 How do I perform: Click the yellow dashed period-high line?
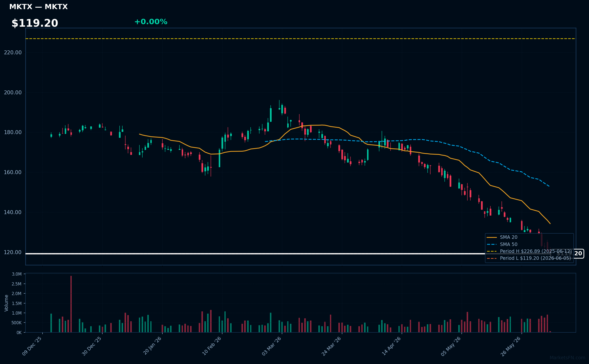click(301, 39)
